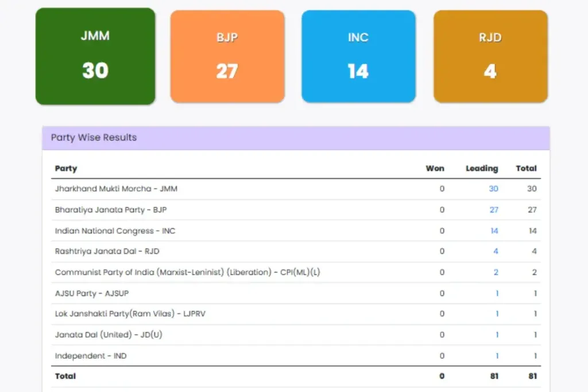The image size is (588, 392).
Task: Select Indian National Congress - INC row name
Action: (x=115, y=231)
